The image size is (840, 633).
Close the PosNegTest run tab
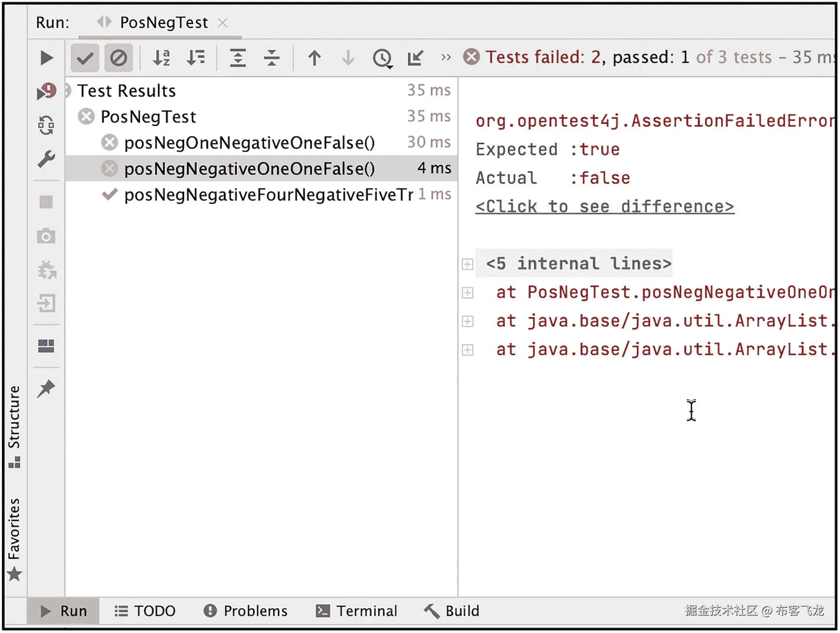(x=222, y=22)
